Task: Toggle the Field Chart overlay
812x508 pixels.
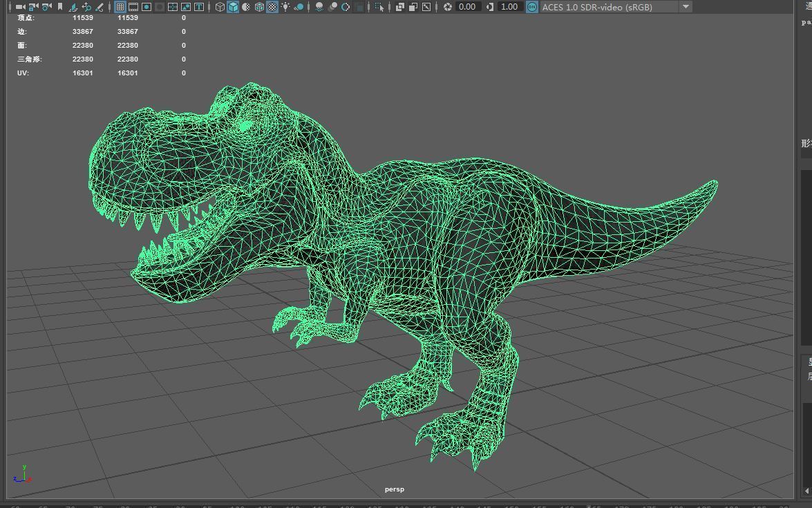Action: click(173, 7)
